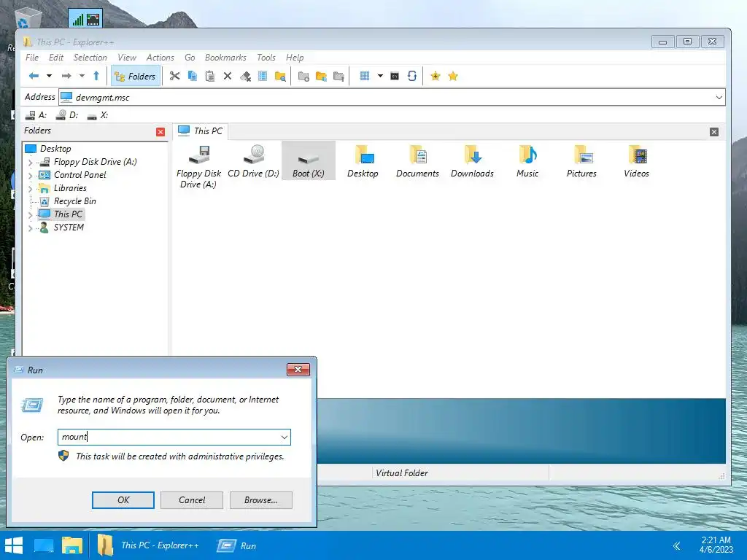Open the View menu
This screenshot has height=560, width=747.
click(x=127, y=58)
